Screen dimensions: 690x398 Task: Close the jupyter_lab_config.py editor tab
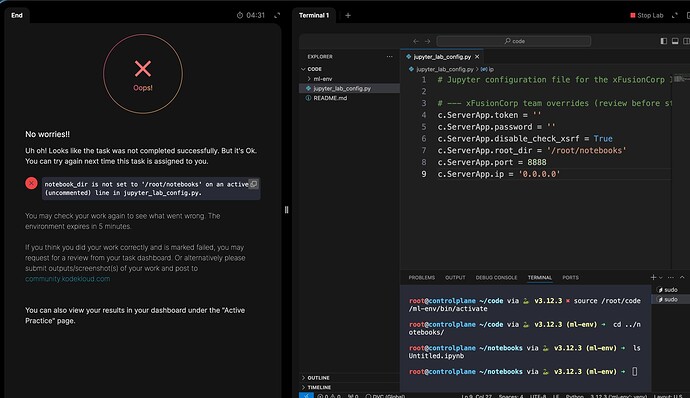tap(477, 57)
